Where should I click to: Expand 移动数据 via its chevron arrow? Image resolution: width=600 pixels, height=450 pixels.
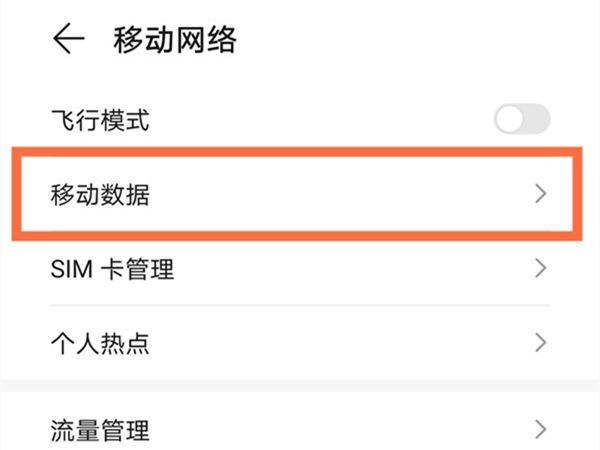pos(540,194)
